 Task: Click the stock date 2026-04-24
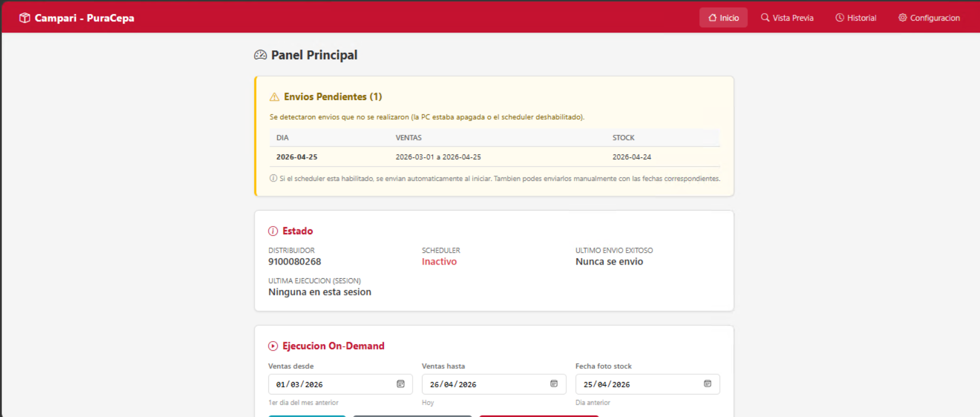632,157
